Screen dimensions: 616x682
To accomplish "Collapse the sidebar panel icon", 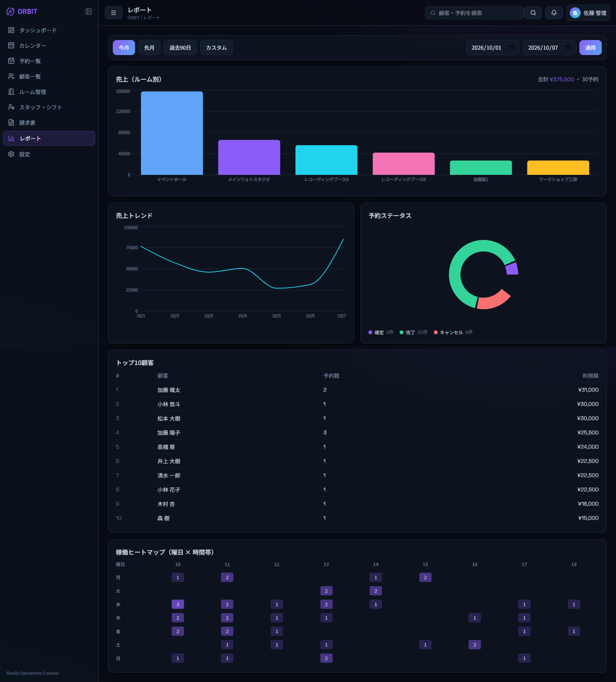I will (89, 12).
